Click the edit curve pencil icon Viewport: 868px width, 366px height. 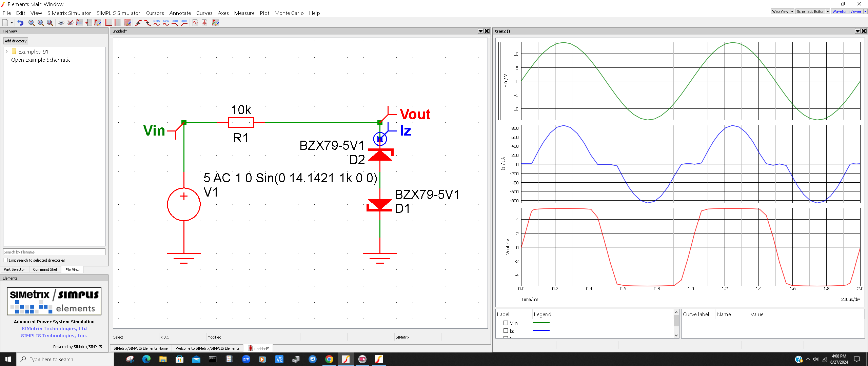pyautogui.click(x=98, y=23)
